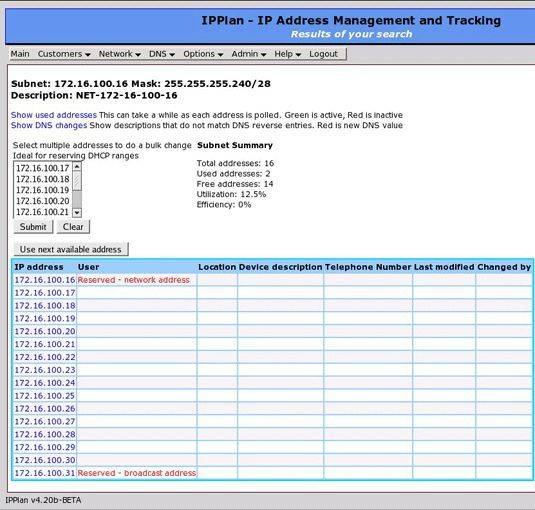Screen dimensions: 535x510
Task: Go to Main page
Action: pyautogui.click(x=20, y=54)
